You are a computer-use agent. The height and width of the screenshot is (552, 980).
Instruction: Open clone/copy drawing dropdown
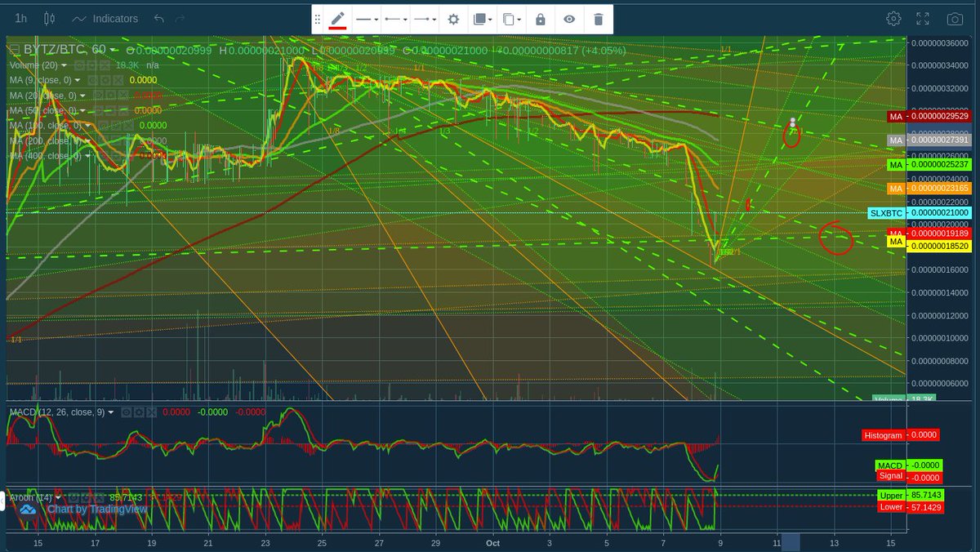pos(510,19)
